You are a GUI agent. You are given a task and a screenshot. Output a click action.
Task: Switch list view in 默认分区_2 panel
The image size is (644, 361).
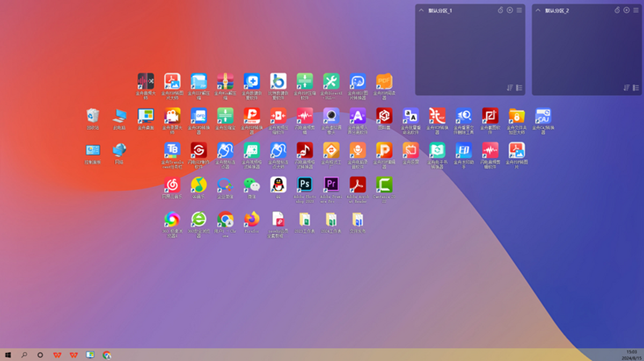click(636, 88)
